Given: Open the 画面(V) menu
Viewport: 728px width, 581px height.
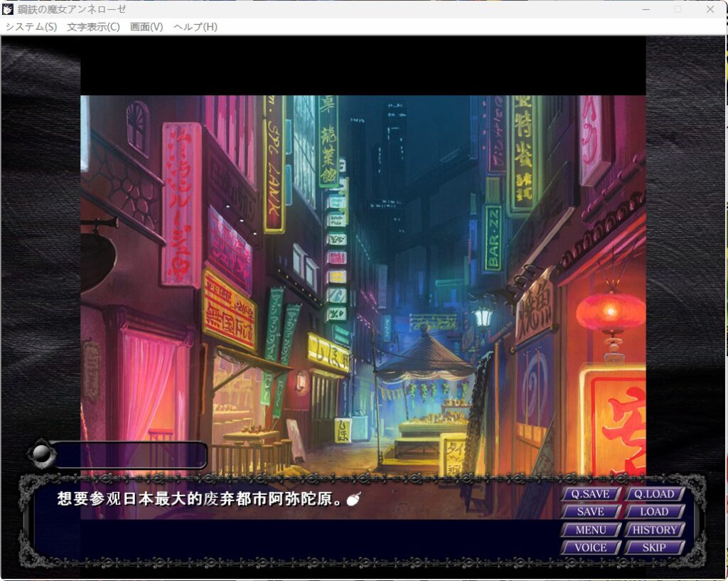Looking at the screenshot, I should click(x=146, y=27).
